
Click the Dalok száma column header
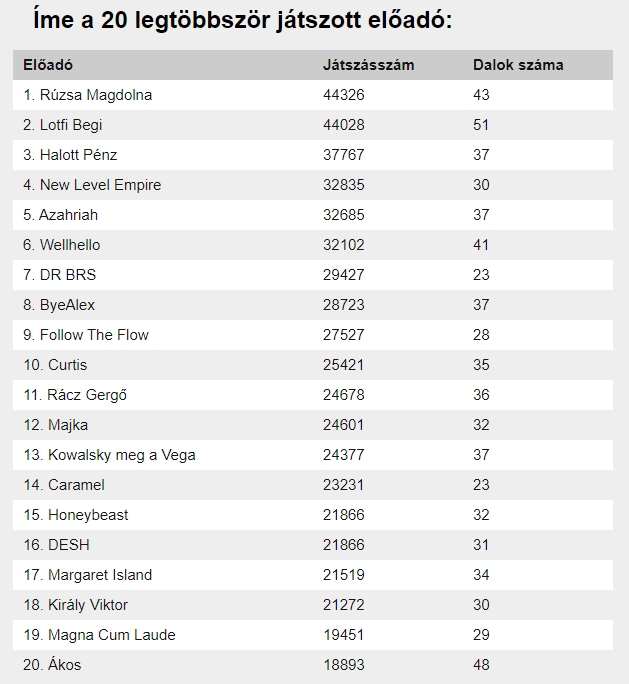point(518,65)
